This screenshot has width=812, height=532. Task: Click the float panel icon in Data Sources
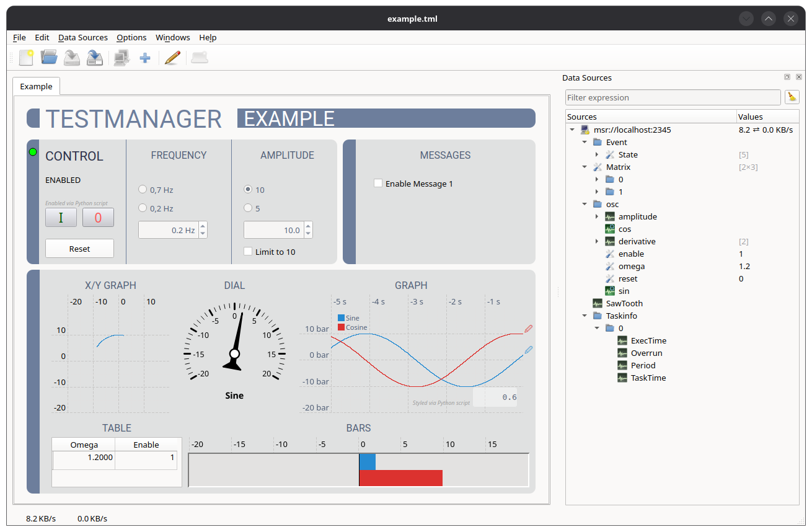tap(787, 78)
